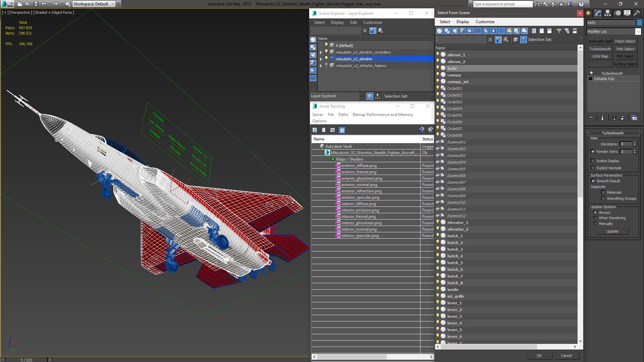Toggle the Render Iters checkbox
The height and width of the screenshot is (362, 644).
click(593, 152)
